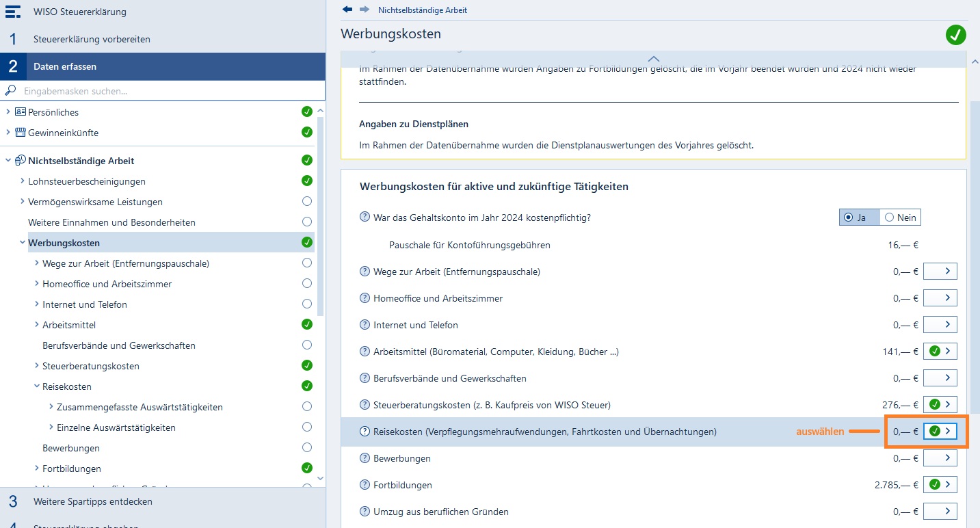The height and width of the screenshot is (528, 980).
Task: Open Fortbildungen detail arrow button
Action: [940, 485]
